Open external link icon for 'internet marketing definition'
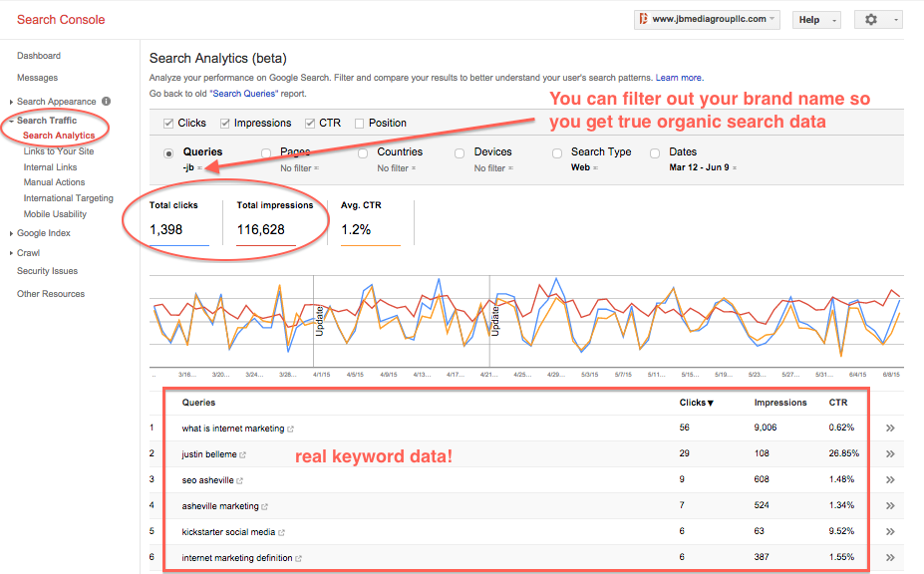924x574 pixels. 299,559
